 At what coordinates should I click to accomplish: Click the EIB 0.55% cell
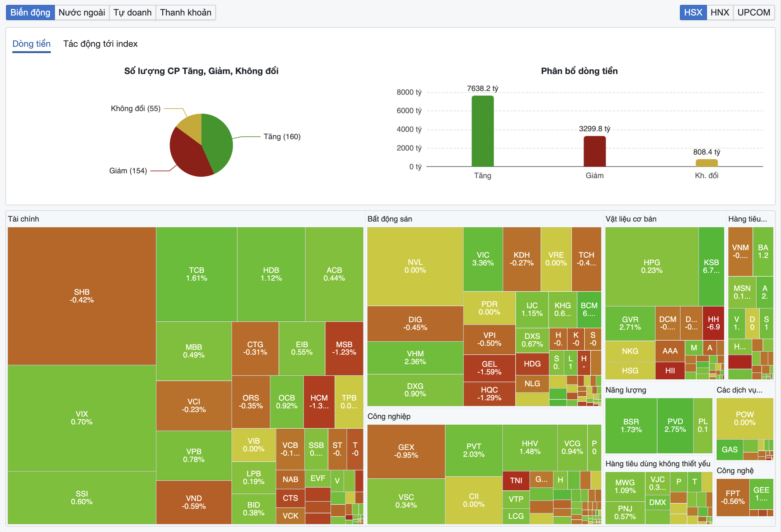click(x=302, y=348)
